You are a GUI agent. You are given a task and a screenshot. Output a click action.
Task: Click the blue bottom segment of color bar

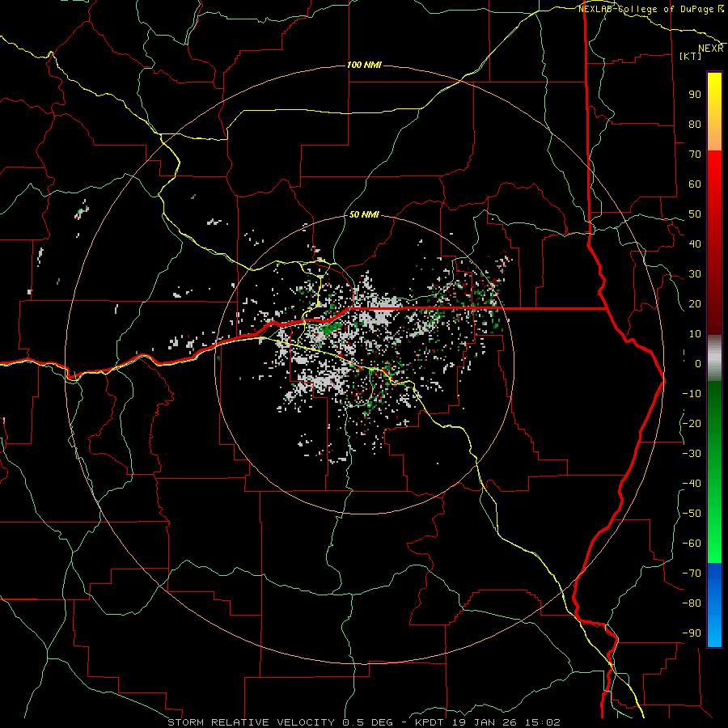tap(714, 605)
